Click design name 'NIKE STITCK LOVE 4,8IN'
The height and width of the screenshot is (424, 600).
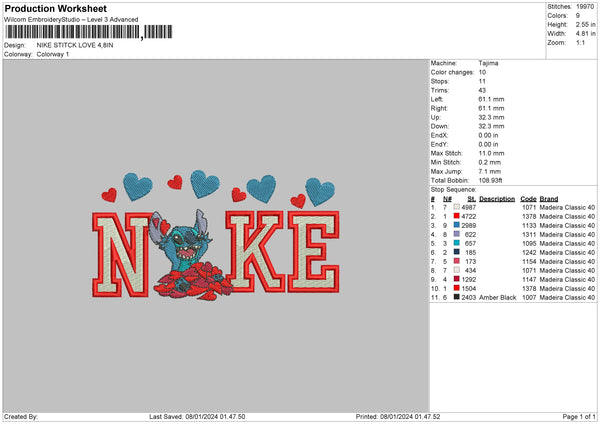75,45
